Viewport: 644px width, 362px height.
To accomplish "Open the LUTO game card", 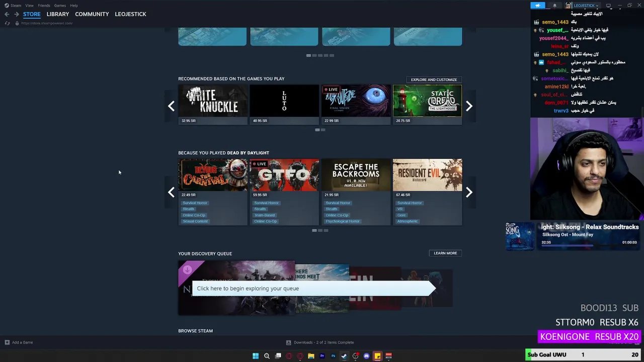I will point(284,105).
